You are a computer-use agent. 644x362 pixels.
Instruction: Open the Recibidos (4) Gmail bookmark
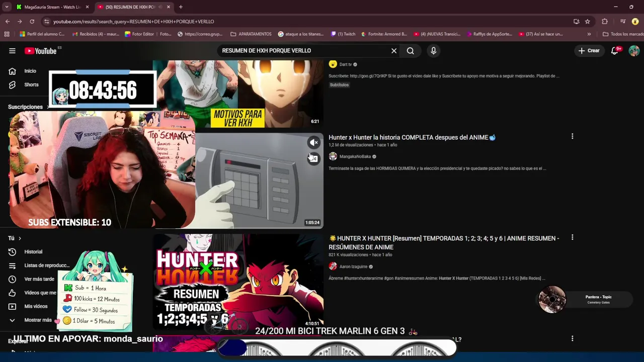[96, 34]
